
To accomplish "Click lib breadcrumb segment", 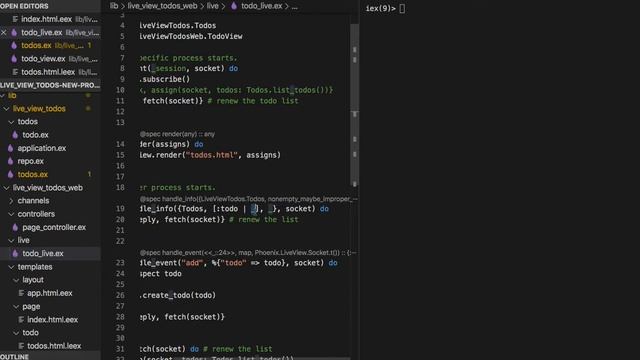I will pyautogui.click(x=114, y=6).
